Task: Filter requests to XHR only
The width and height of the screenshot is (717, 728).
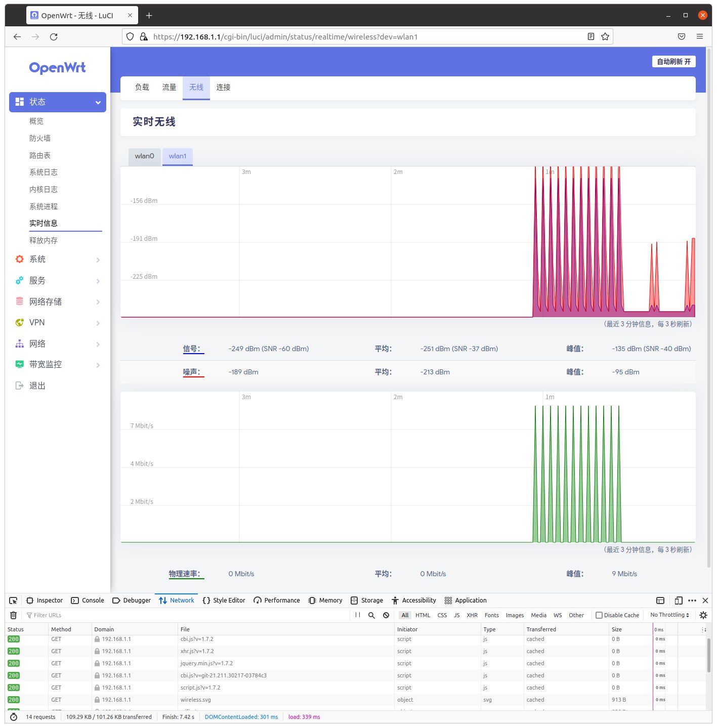Action: tap(472, 615)
